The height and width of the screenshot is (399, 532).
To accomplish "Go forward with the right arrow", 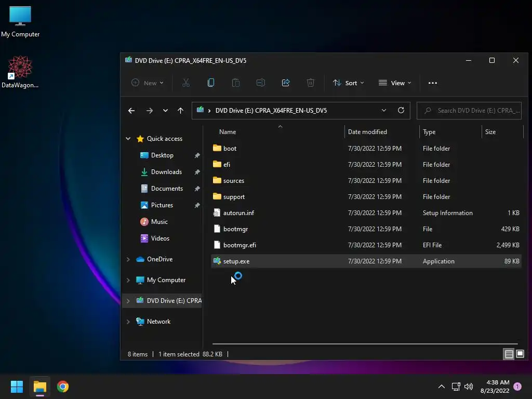I will 149,111.
